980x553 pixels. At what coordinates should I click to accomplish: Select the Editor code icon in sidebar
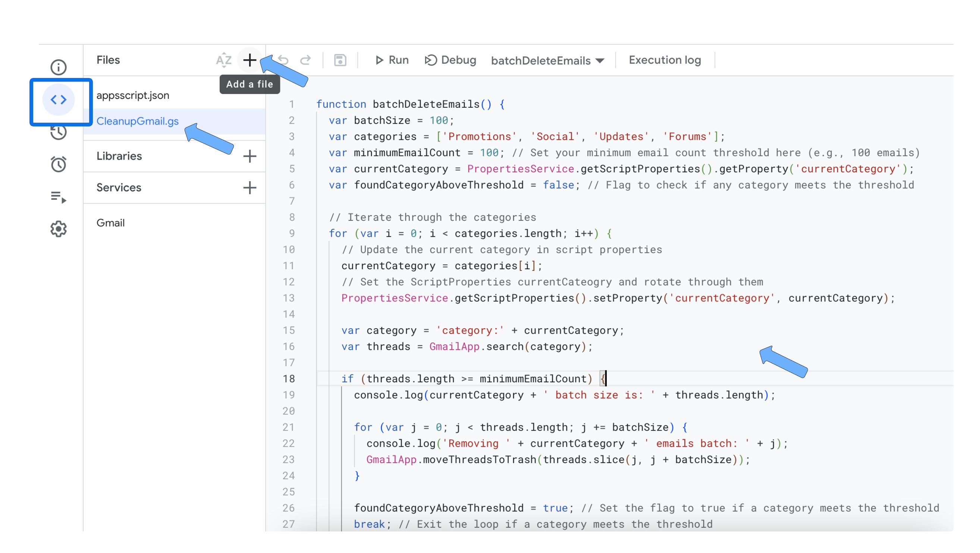pyautogui.click(x=58, y=100)
